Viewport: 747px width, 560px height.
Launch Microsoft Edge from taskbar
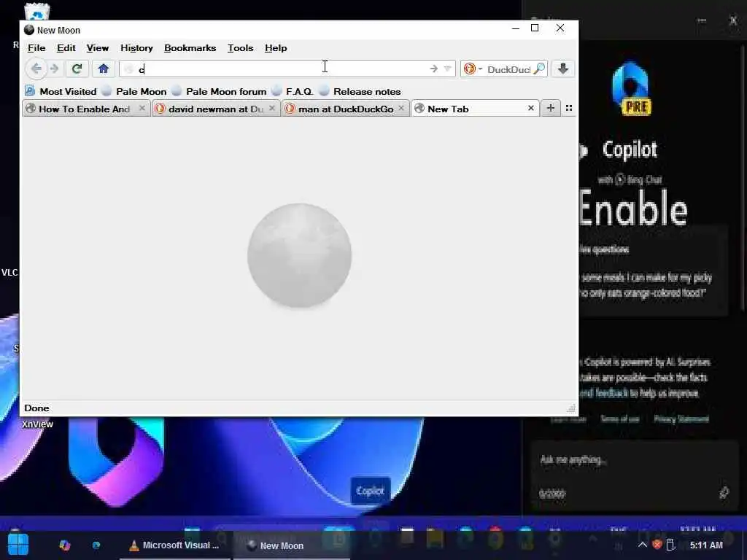96,545
